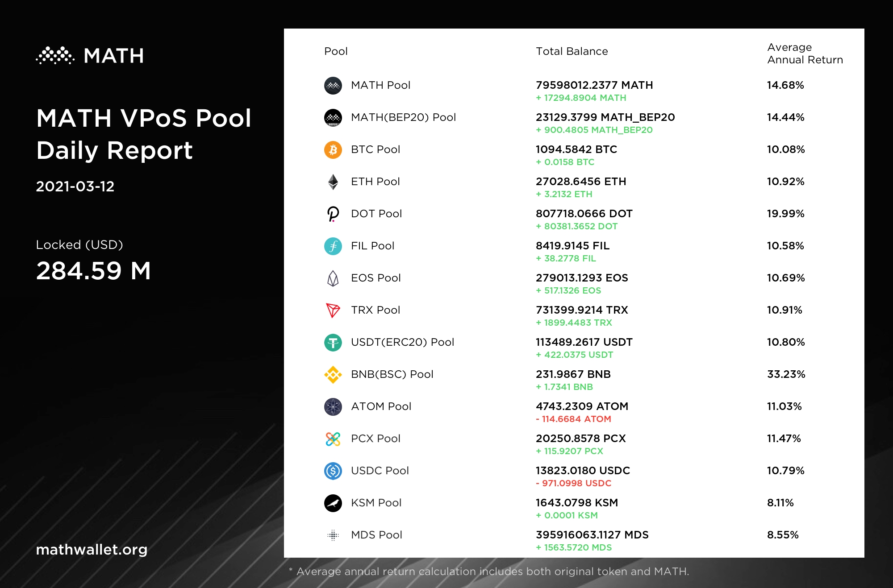Select the MATH Pool row label

pyautogui.click(x=380, y=85)
